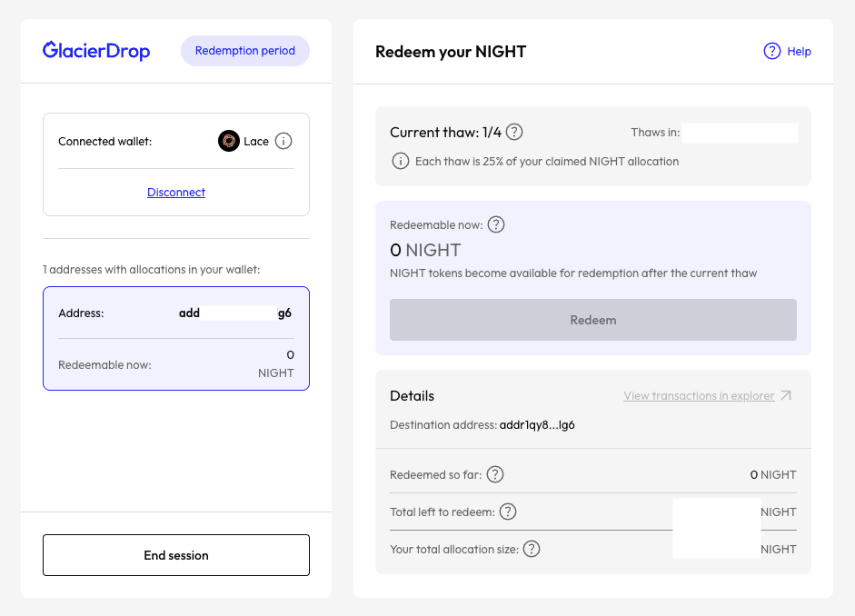
Task: Click the greyed Redeem button
Action: tap(592, 320)
